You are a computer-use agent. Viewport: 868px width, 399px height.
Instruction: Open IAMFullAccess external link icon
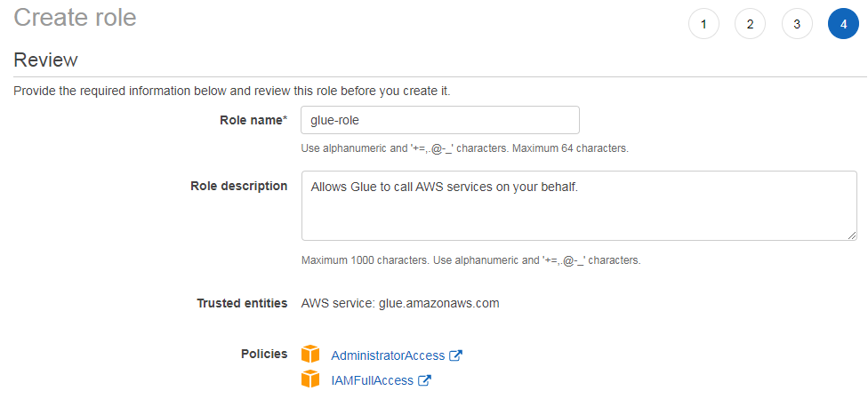point(424,380)
